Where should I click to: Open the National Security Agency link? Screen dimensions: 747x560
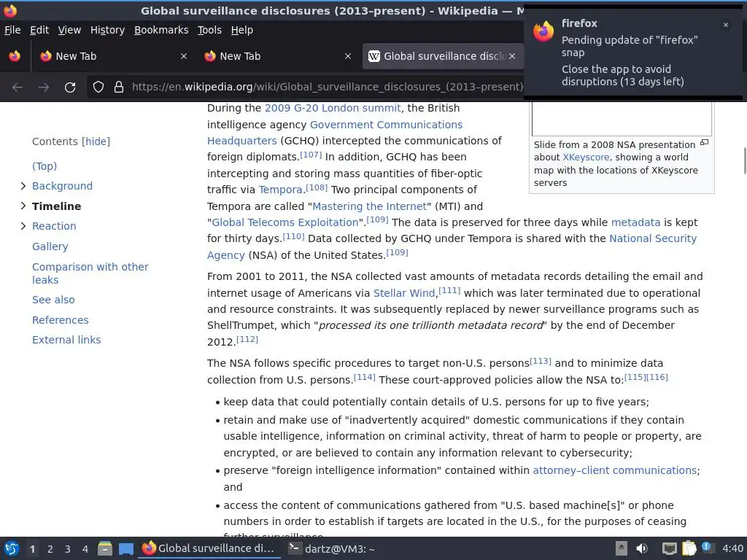[x=653, y=238]
